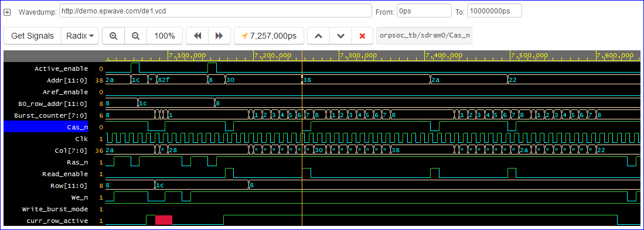
Task: Remove selected signal with red X
Action: pos(362,36)
